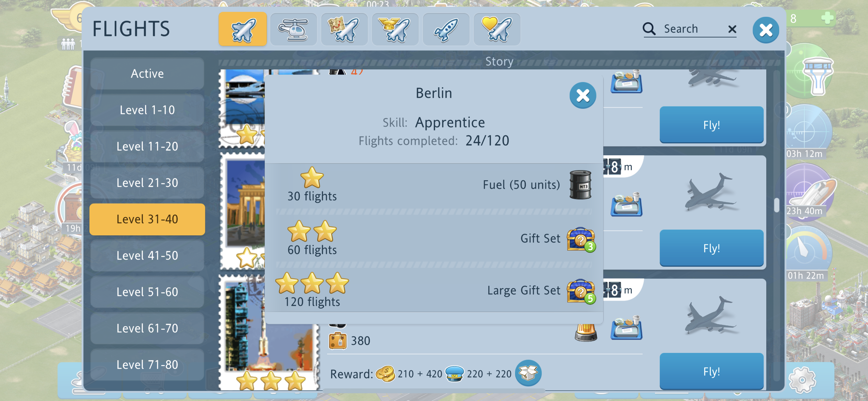Click the Gift Set chest icon
The image size is (868, 401).
pyautogui.click(x=581, y=239)
